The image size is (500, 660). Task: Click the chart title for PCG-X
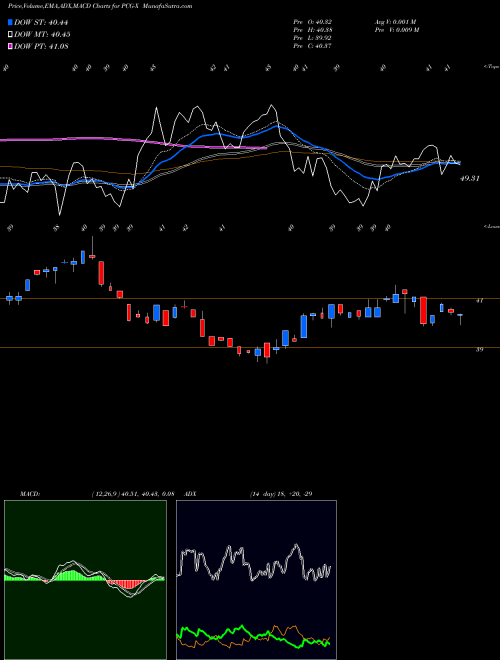tap(100, 6)
